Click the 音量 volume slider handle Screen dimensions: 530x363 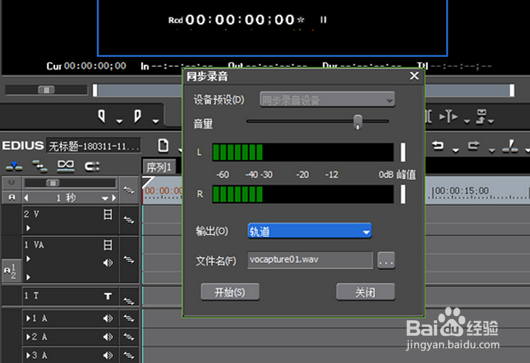pos(358,122)
